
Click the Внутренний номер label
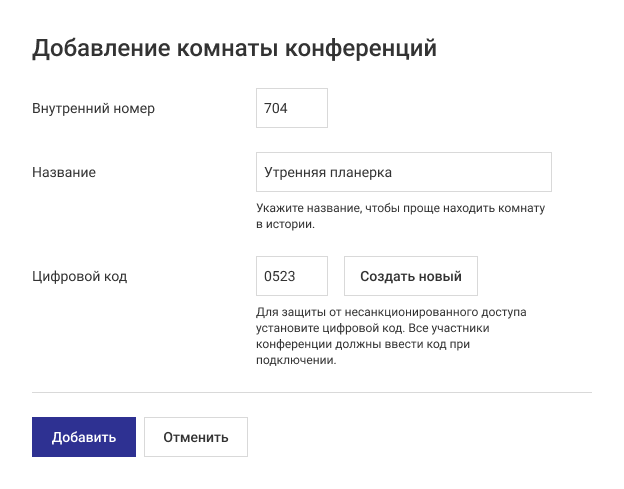tap(94, 108)
